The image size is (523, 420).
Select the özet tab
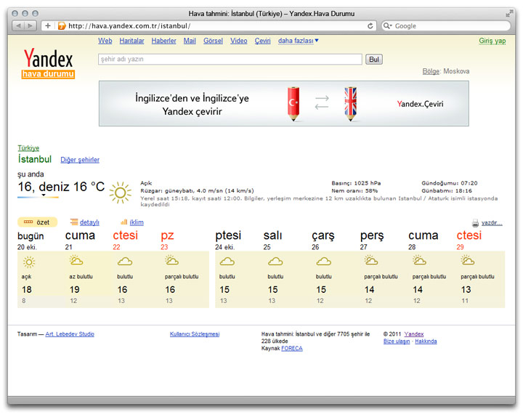(37, 222)
